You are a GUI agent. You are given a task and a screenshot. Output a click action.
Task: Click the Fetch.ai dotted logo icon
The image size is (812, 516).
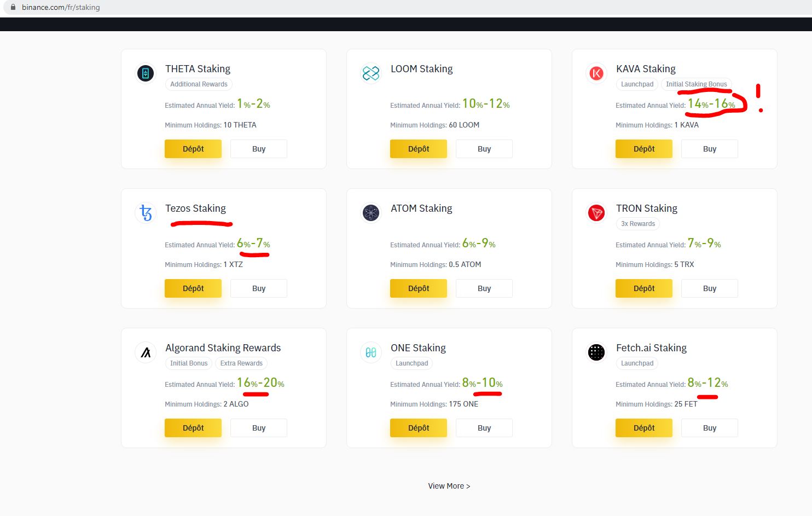[596, 352]
